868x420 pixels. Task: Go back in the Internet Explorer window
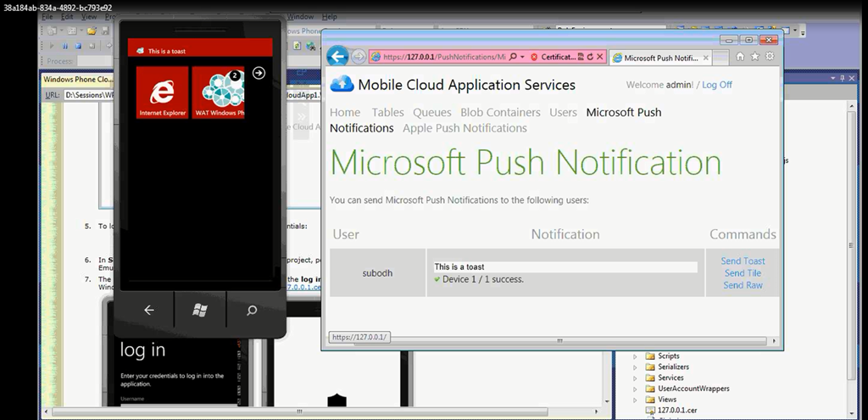[x=337, y=57]
